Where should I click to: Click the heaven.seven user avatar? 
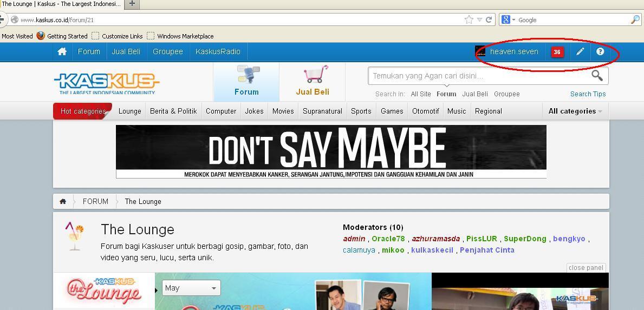(x=480, y=52)
